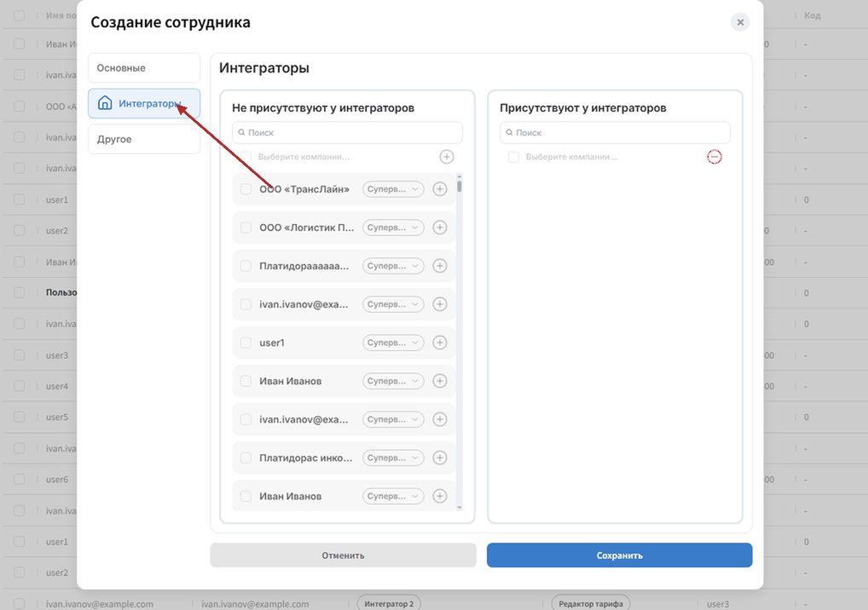
Task: Open the Другое tab
Action: pos(144,140)
